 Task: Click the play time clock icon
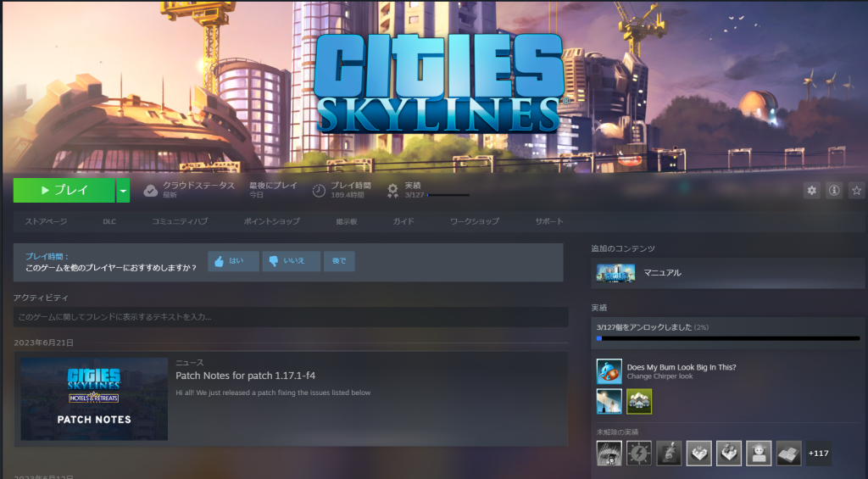[319, 191]
